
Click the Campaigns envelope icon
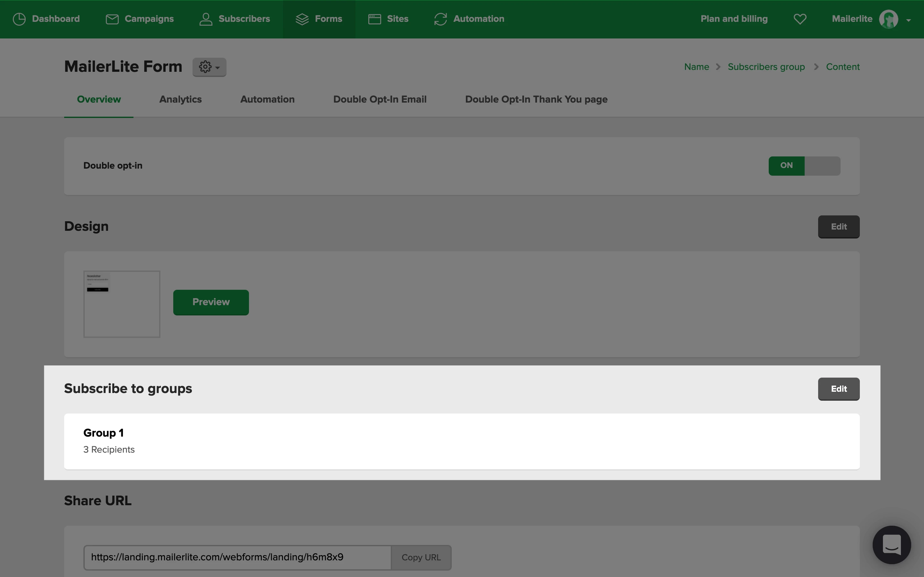point(112,19)
